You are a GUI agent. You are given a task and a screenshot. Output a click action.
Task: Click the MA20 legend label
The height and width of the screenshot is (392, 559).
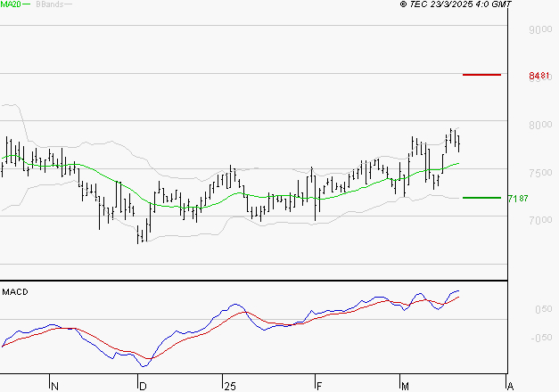11,4
